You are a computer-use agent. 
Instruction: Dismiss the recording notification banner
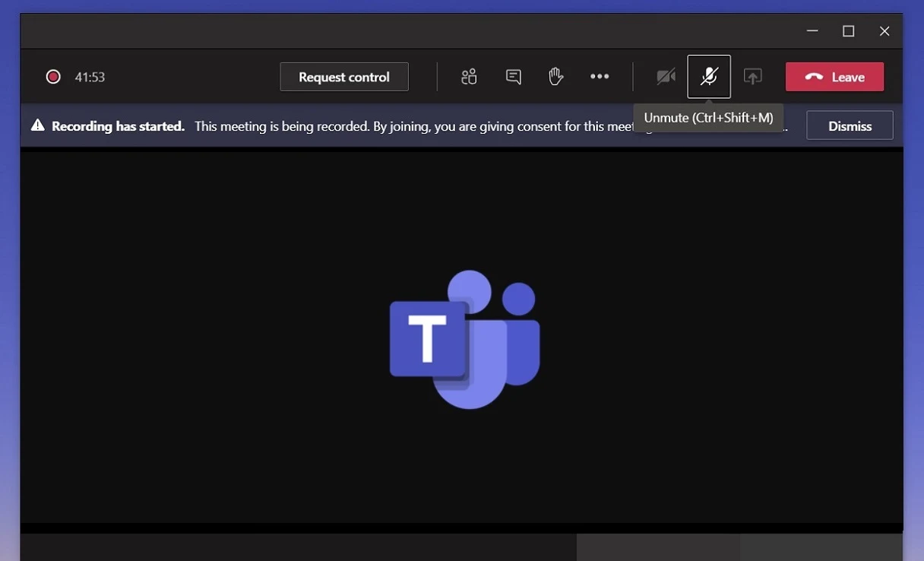click(850, 125)
